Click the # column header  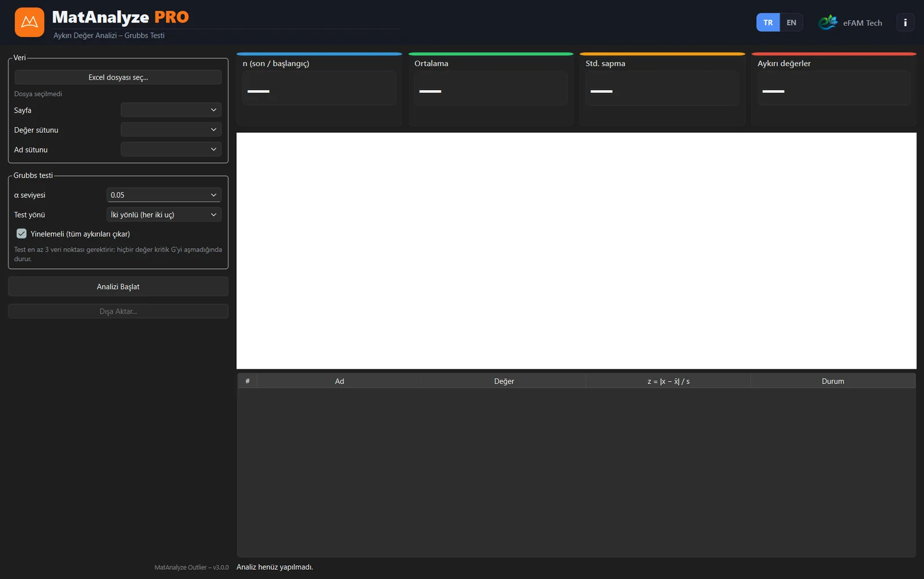[247, 381]
